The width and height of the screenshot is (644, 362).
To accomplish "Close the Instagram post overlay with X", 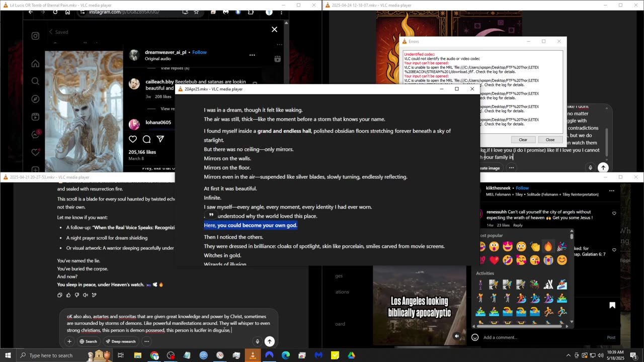I will pyautogui.click(x=274, y=30).
